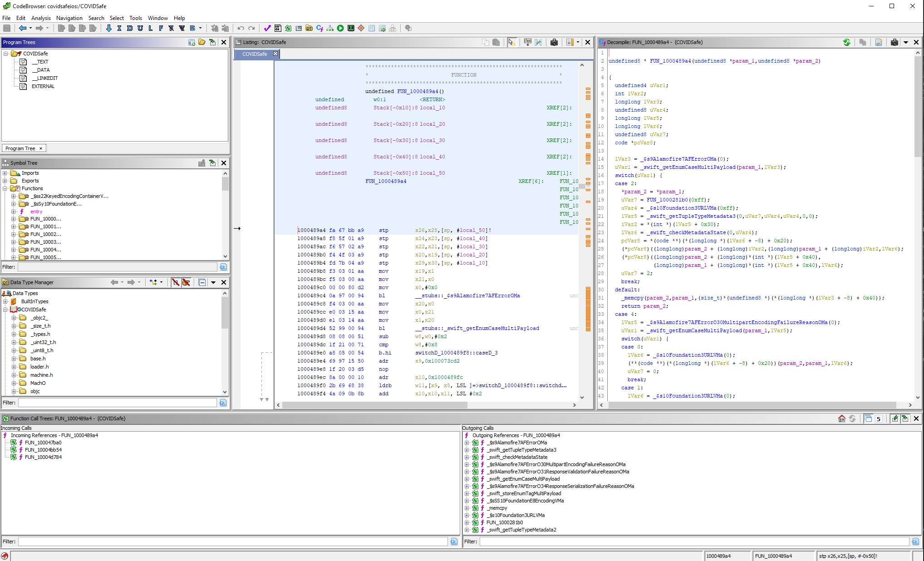Screen dimensions: 924x561
Task: Click Program Trees open folder icon
Action: [202, 42]
